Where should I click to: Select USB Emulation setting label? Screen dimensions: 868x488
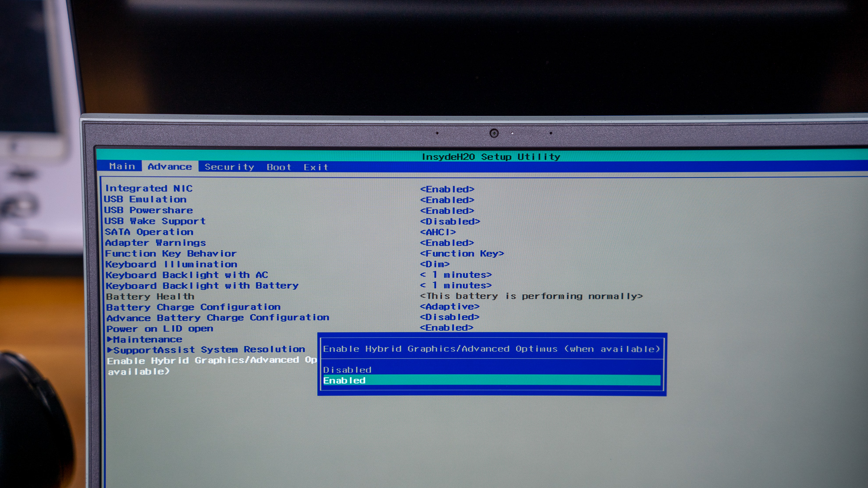146,199
